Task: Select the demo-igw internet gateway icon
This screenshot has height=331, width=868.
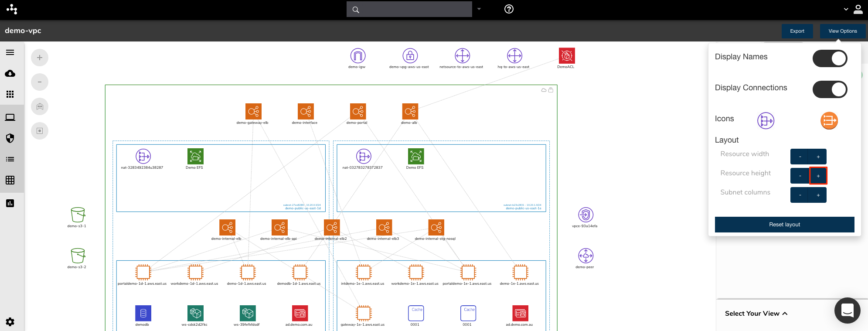Action: click(x=358, y=56)
